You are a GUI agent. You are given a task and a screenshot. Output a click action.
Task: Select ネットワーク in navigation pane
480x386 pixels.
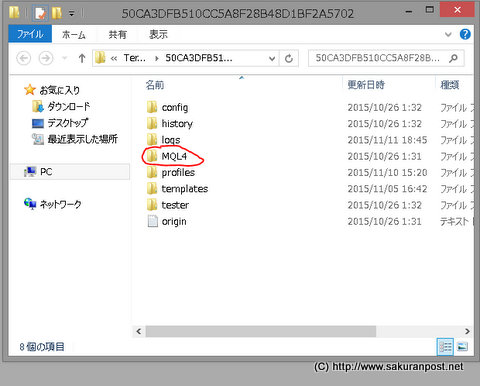[53, 204]
